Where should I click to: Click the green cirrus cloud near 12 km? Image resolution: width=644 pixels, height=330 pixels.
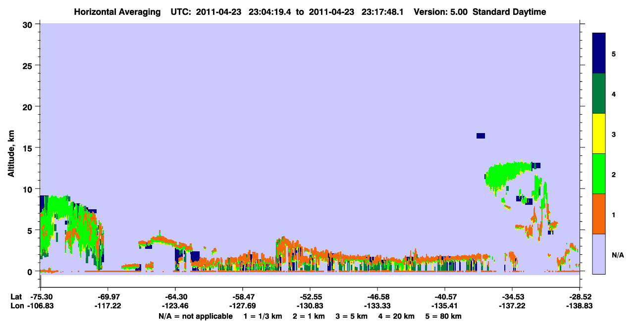click(x=508, y=174)
